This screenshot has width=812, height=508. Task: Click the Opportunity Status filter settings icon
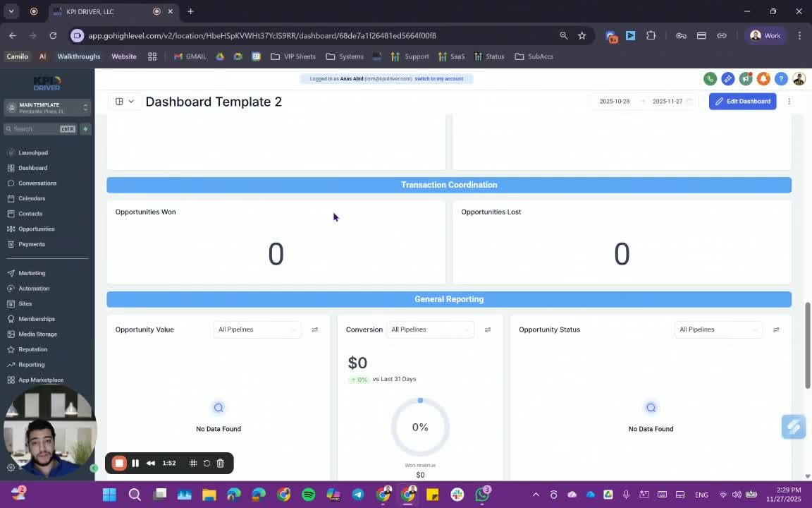[776, 329]
